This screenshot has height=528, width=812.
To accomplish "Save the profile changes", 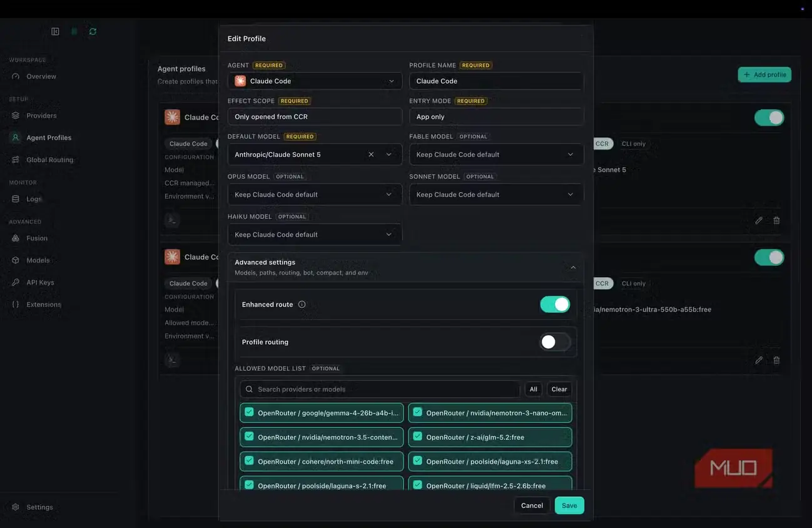I will 569,505.
